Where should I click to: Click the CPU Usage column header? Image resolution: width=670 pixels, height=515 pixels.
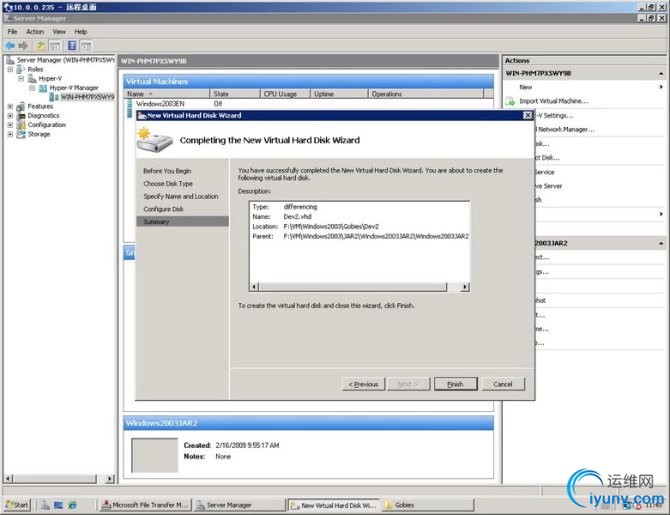pos(285,94)
